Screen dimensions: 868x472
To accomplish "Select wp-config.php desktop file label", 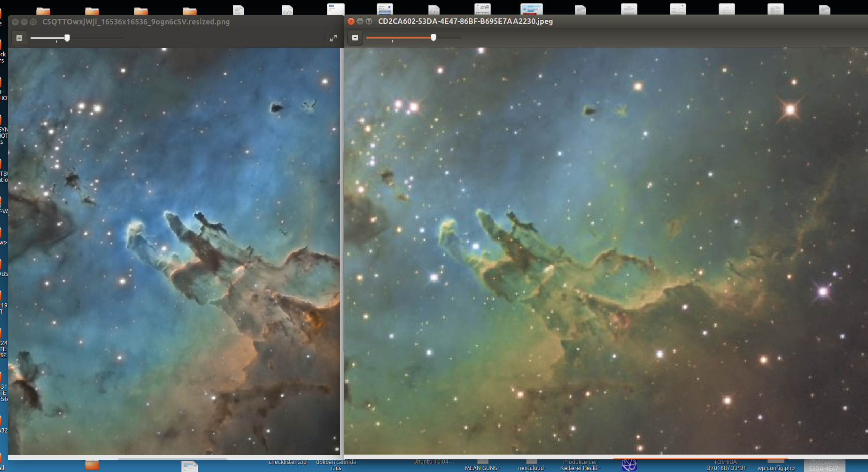I will click(776, 468).
